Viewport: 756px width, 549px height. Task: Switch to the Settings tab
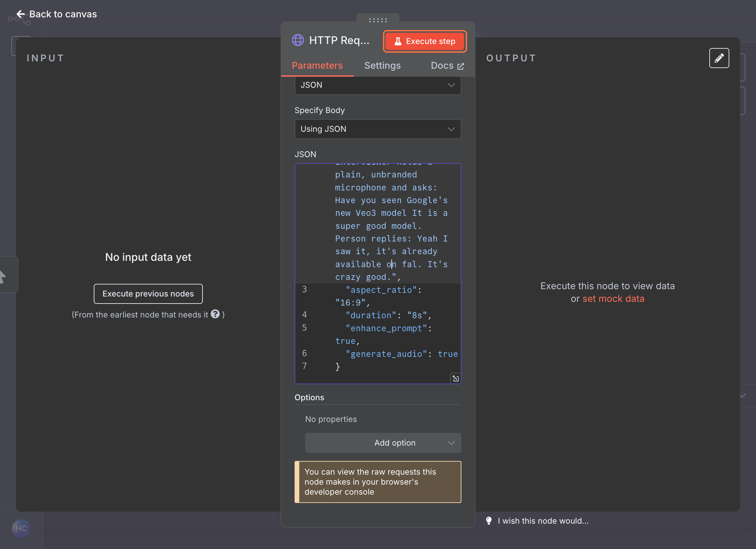(x=382, y=66)
